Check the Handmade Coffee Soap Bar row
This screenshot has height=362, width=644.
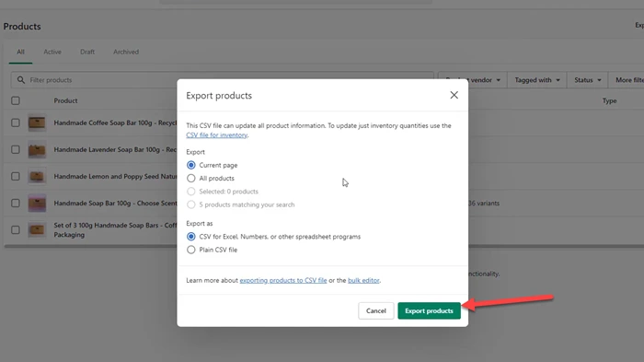[x=16, y=123]
